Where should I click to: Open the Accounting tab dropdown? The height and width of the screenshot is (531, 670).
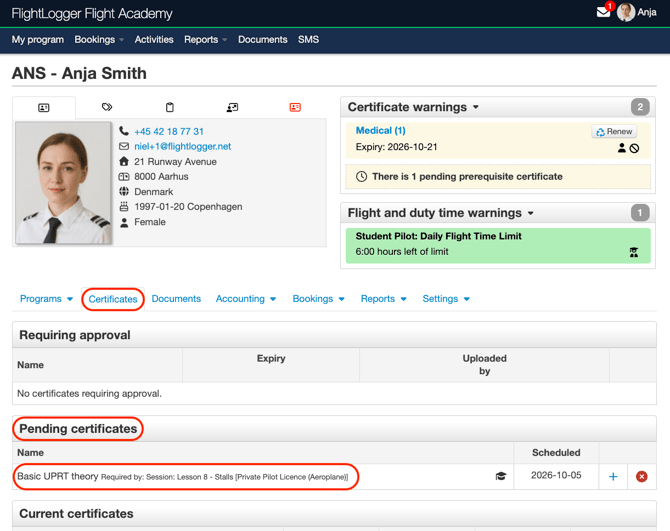[x=246, y=299]
